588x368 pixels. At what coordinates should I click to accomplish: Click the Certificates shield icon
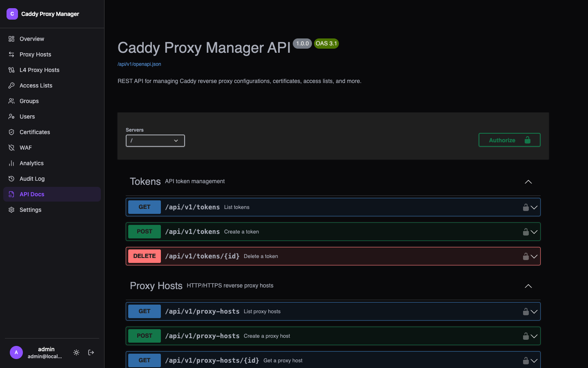click(x=11, y=132)
